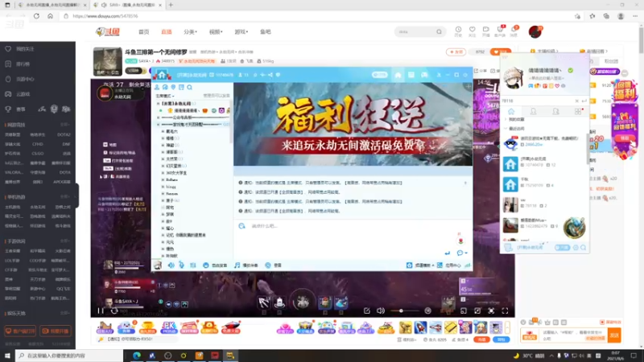Click the microphone icon in YY bottom bar
The image size is (644, 362).
click(182, 265)
